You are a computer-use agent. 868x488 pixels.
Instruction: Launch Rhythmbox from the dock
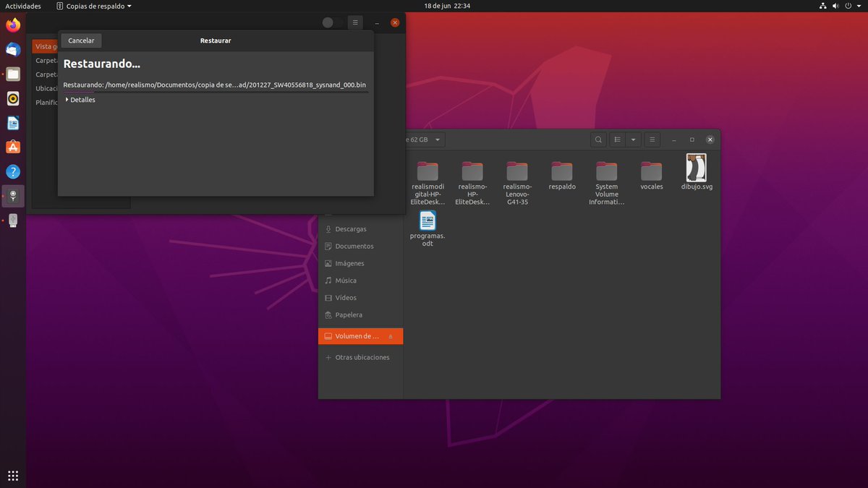click(x=13, y=98)
